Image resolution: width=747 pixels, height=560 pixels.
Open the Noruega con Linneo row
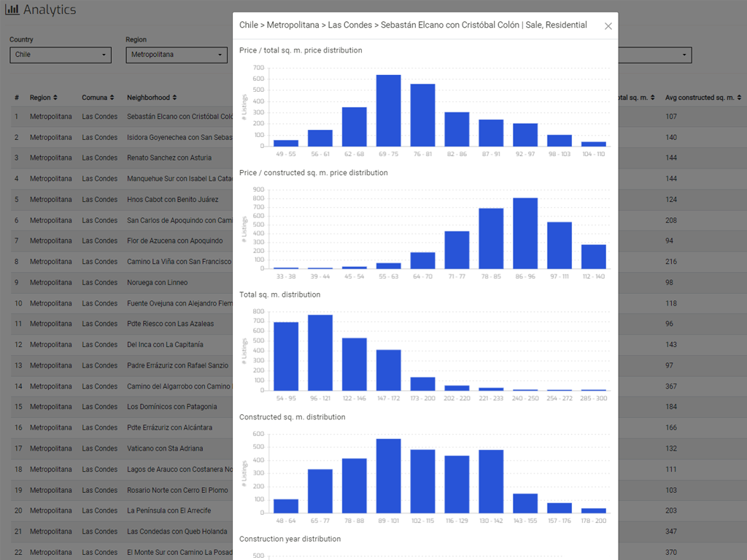point(157,282)
